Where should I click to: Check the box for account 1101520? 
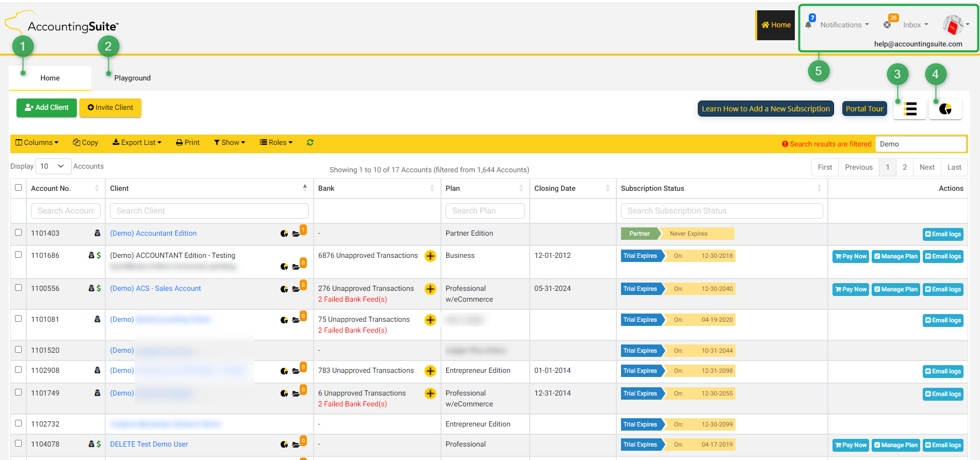click(x=19, y=349)
